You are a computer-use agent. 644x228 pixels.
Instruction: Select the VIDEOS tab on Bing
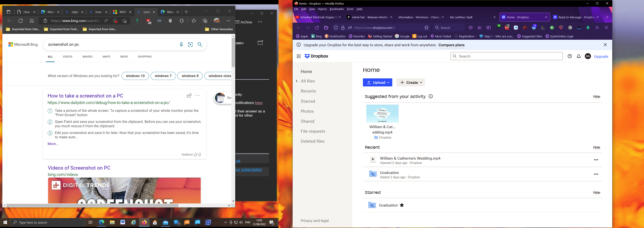click(67, 57)
